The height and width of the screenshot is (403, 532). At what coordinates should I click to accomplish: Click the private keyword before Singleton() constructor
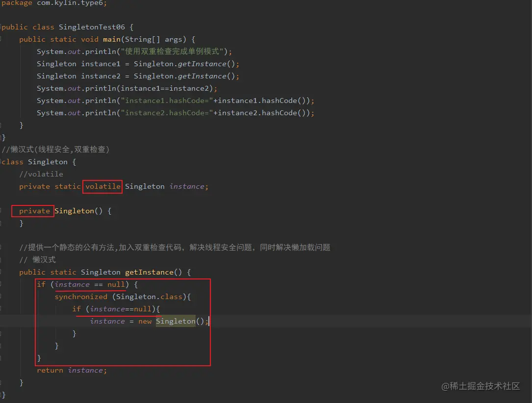[34, 211]
